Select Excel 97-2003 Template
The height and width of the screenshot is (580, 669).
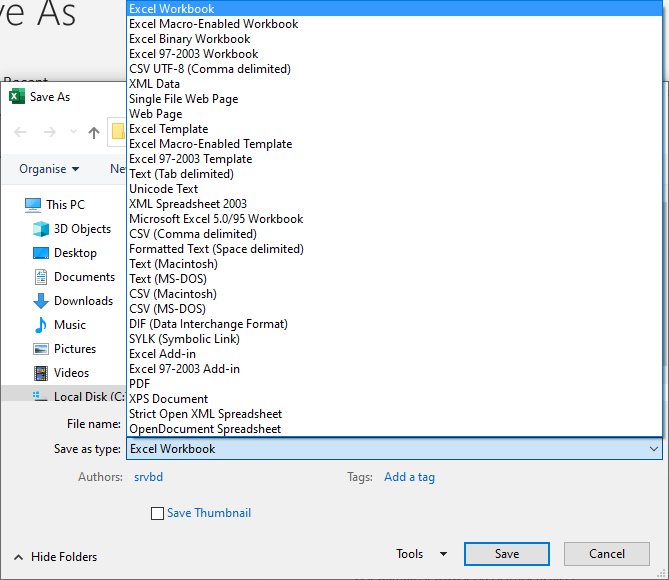tap(395, 159)
